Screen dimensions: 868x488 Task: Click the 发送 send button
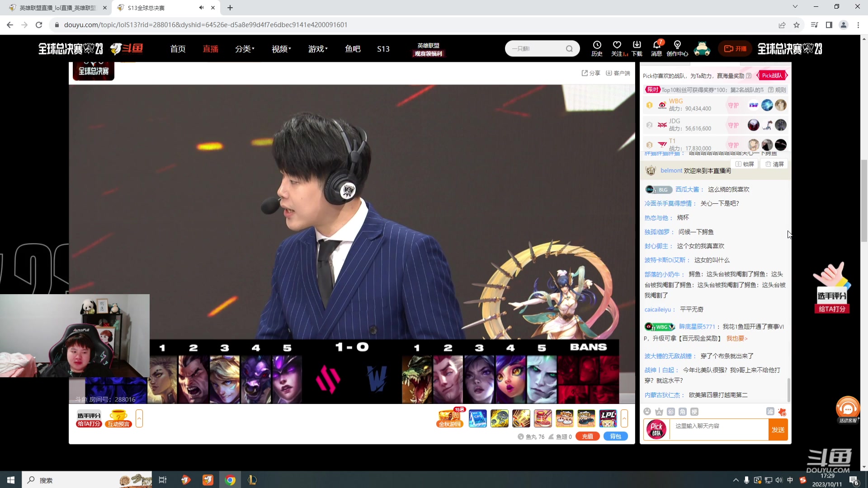coord(778,430)
